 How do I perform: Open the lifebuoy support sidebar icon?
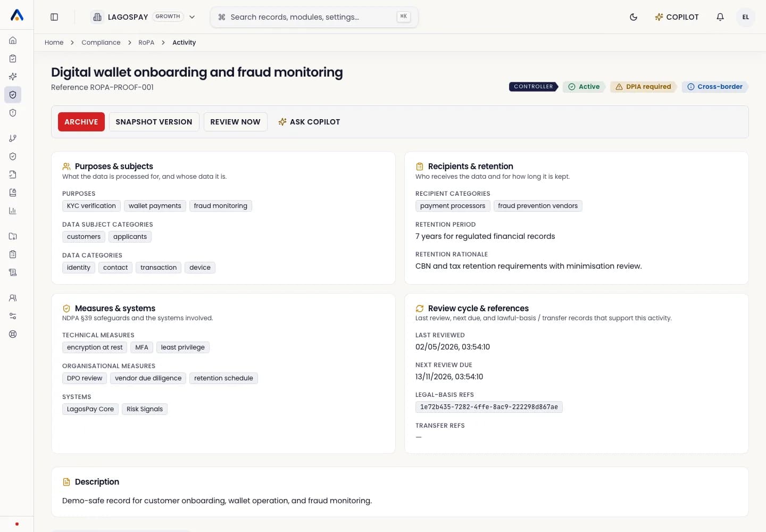[x=13, y=334]
